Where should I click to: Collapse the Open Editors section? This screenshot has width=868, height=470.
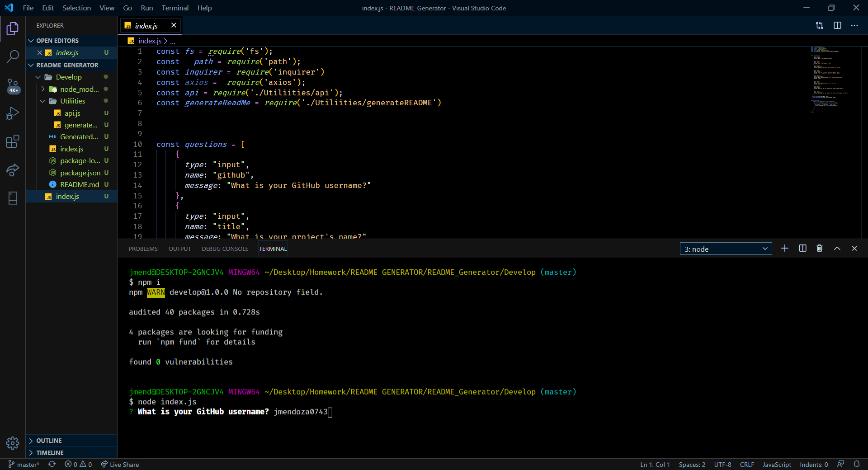pyautogui.click(x=72, y=41)
